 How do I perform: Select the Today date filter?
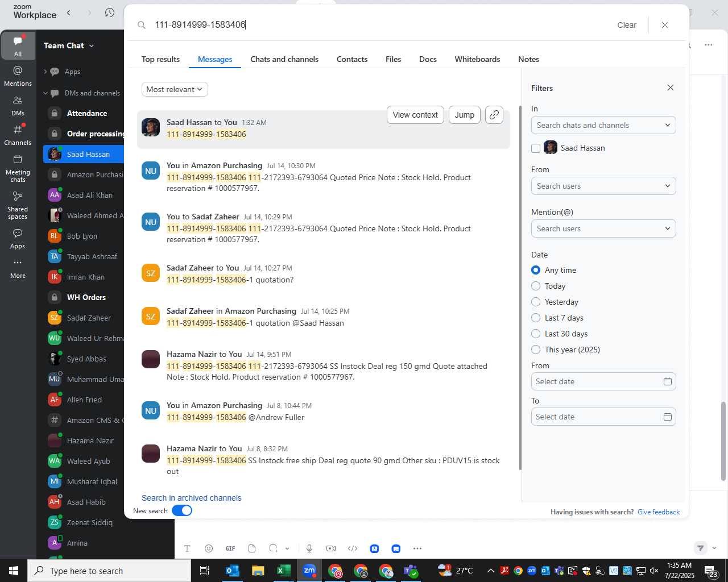click(x=536, y=286)
